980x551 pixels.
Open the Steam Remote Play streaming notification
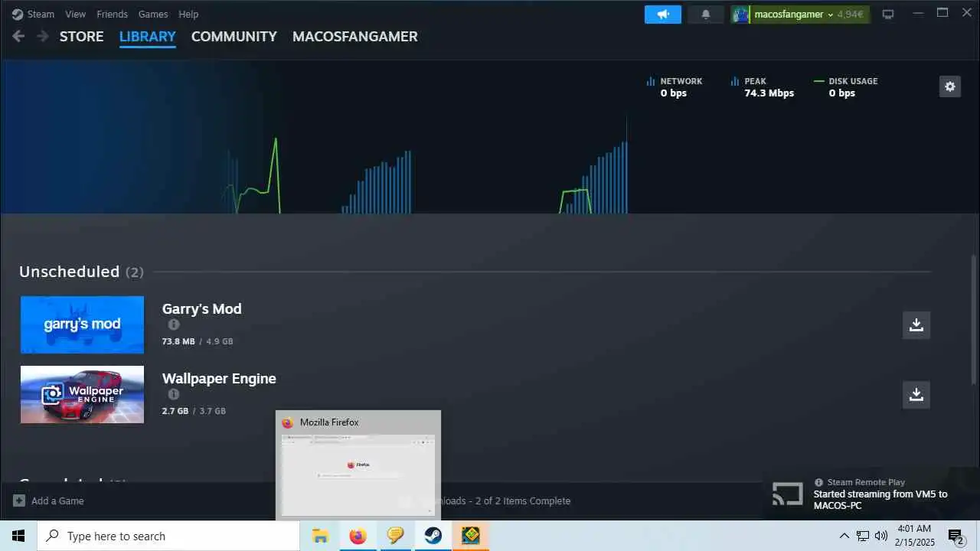point(873,494)
